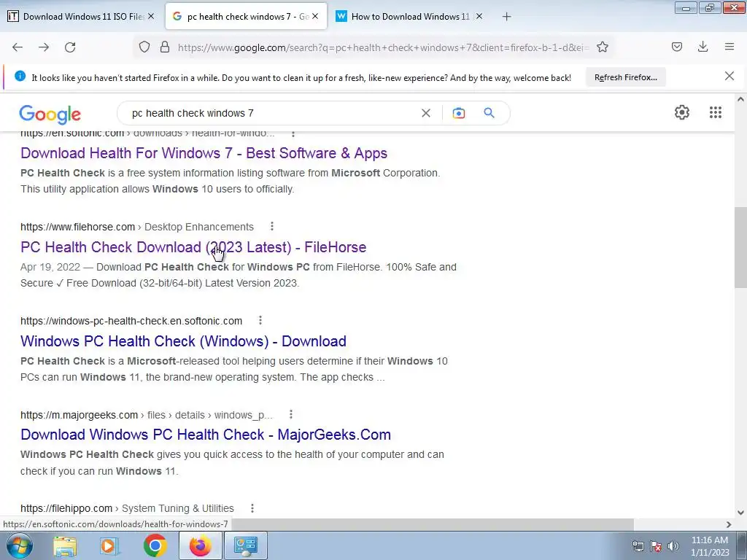Close the pc health check Google tab
Image resolution: width=747 pixels, height=560 pixels.
[315, 16]
